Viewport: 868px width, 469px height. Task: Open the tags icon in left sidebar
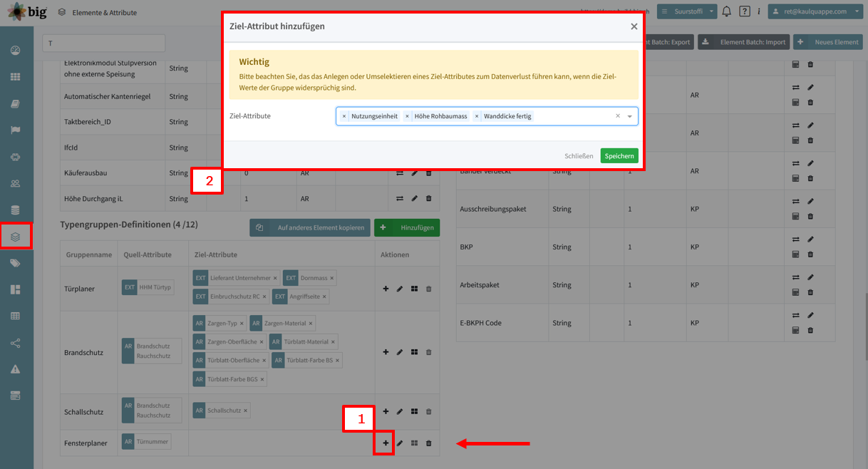(16, 263)
